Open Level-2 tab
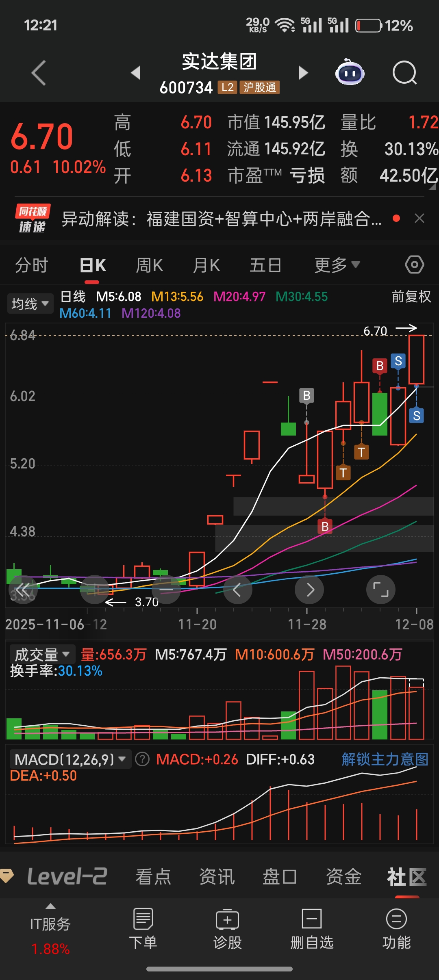Image resolution: width=439 pixels, height=980 pixels. click(x=67, y=876)
